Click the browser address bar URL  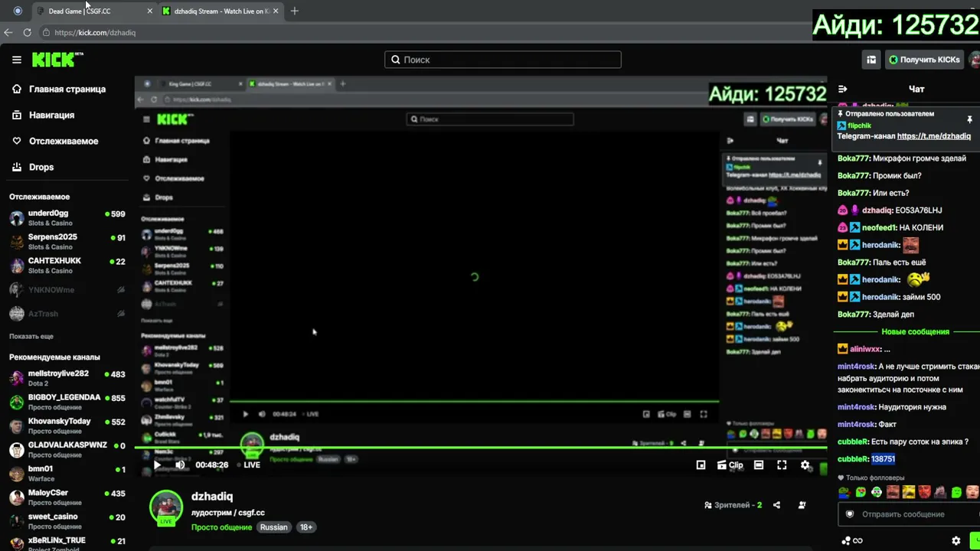coord(95,33)
